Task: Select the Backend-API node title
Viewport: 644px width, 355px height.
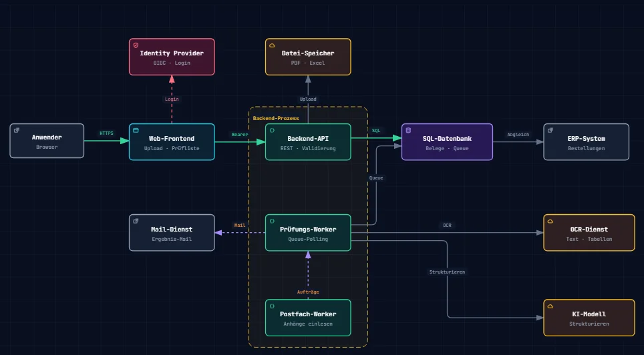Action: [x=308, y=139]
